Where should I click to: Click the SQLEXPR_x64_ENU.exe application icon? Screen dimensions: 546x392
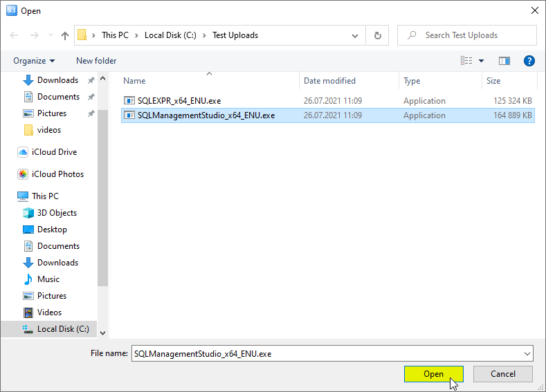(129, 101)
